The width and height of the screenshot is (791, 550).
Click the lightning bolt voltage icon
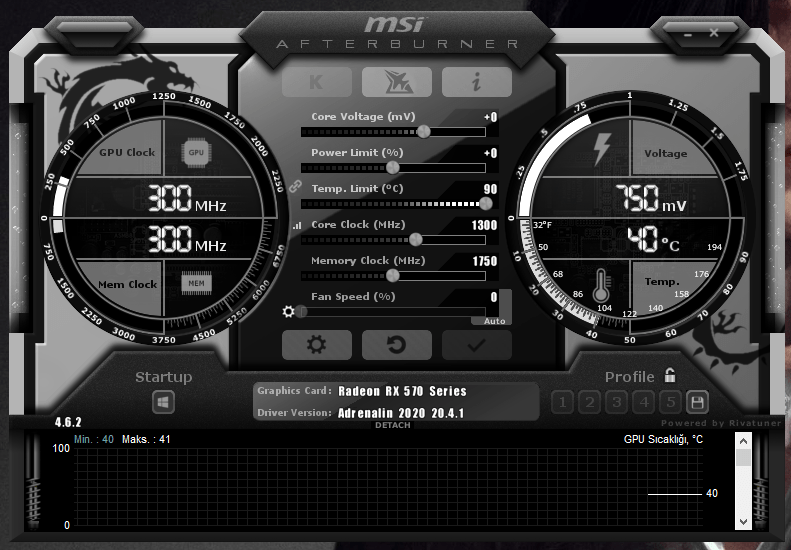(601, 150)
